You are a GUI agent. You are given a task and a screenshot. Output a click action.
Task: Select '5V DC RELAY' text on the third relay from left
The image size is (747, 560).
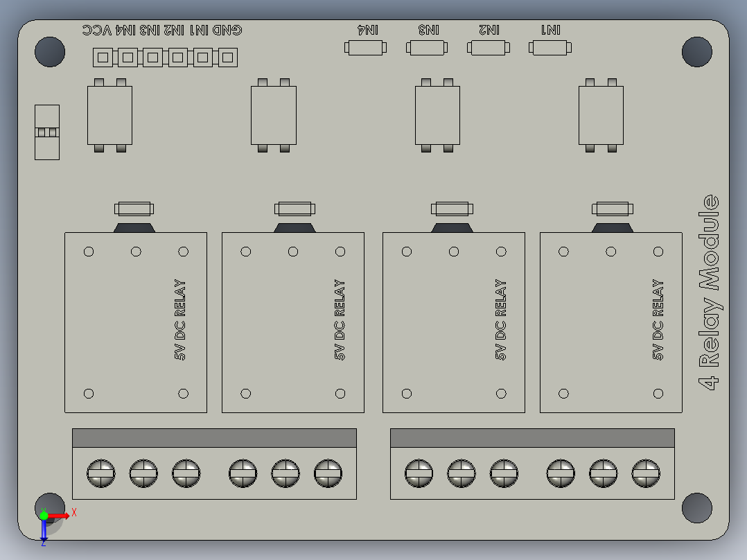(501, 320)
